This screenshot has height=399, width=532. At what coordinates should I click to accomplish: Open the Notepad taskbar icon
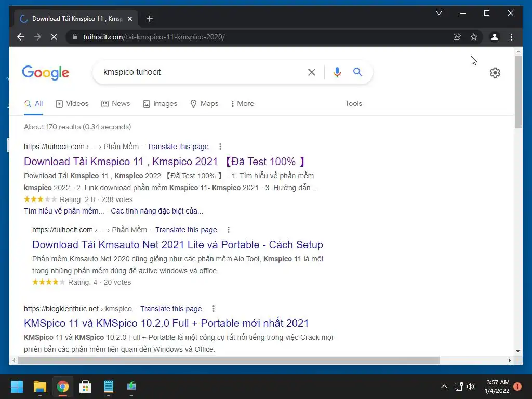point(109,387)
